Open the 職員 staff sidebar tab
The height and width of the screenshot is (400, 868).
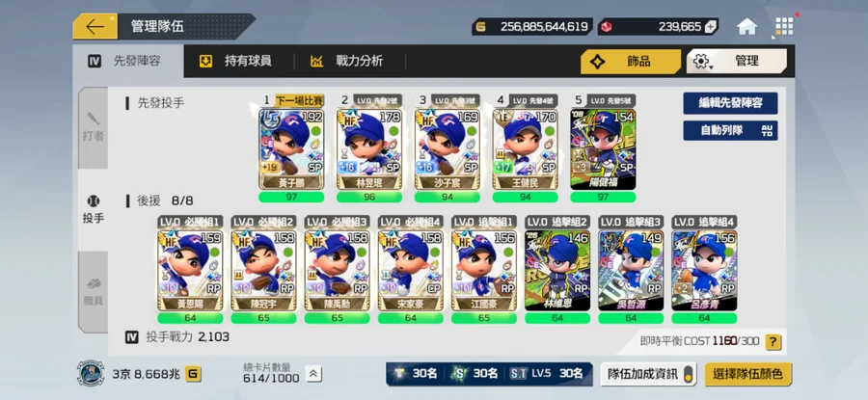(x=93, y=291)
